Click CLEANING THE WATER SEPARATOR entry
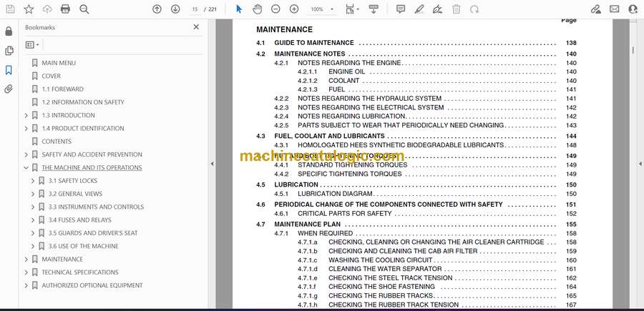Screen dimensions: 644x311 pos(385,269)
